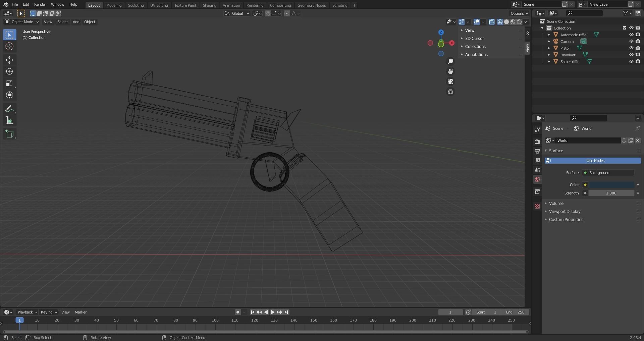
Task: Click the Blender logo menu icon
Action: tap(6, 4)
